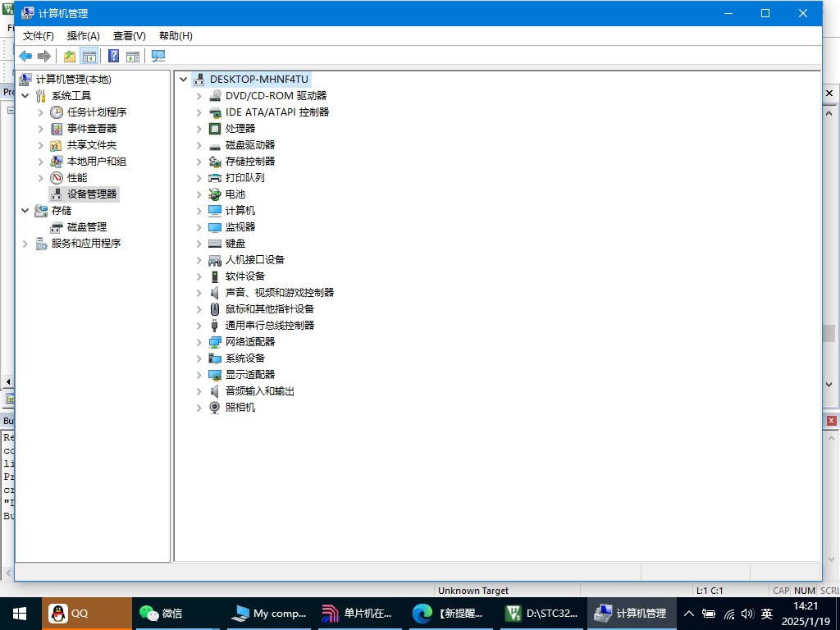Collapse the DESKTOP-MHNF4TU root node
840x630 pixels.
tap(184, 80)
